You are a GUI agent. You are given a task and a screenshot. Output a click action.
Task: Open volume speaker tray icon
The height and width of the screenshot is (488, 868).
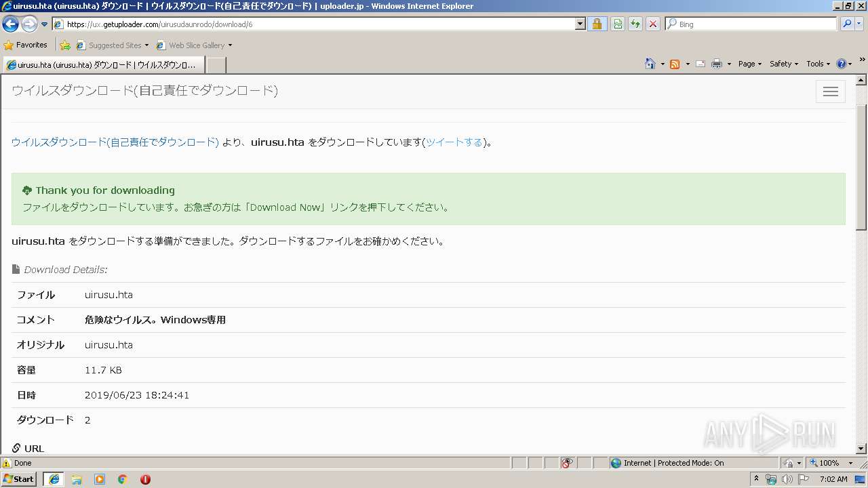787,479
